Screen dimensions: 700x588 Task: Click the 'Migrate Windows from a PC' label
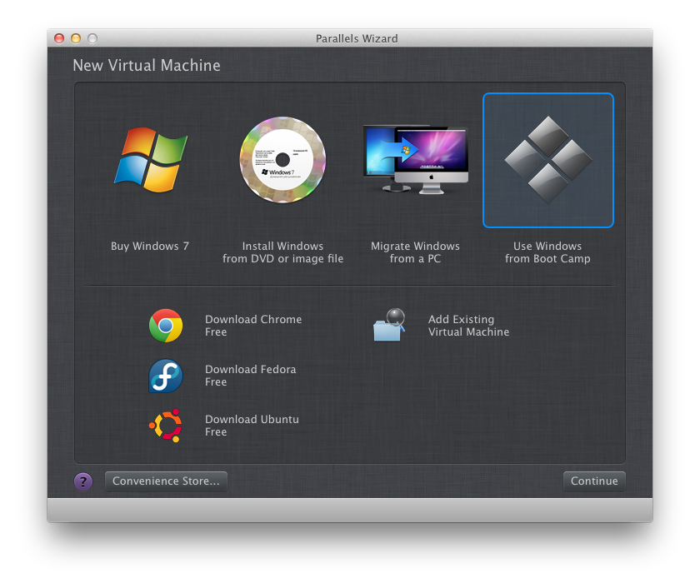pyautogui.click(x=415, y=252)
